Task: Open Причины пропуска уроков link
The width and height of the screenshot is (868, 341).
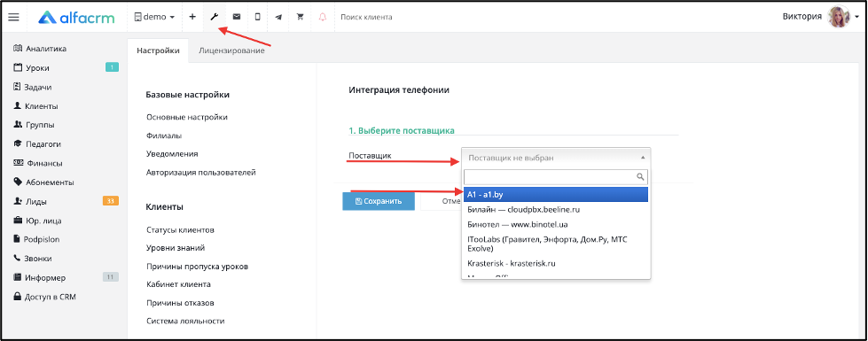Action: tap(197, 267)
